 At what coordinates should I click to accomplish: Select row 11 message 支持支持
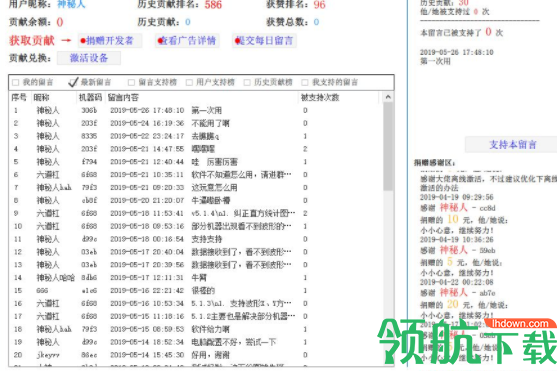196,239
